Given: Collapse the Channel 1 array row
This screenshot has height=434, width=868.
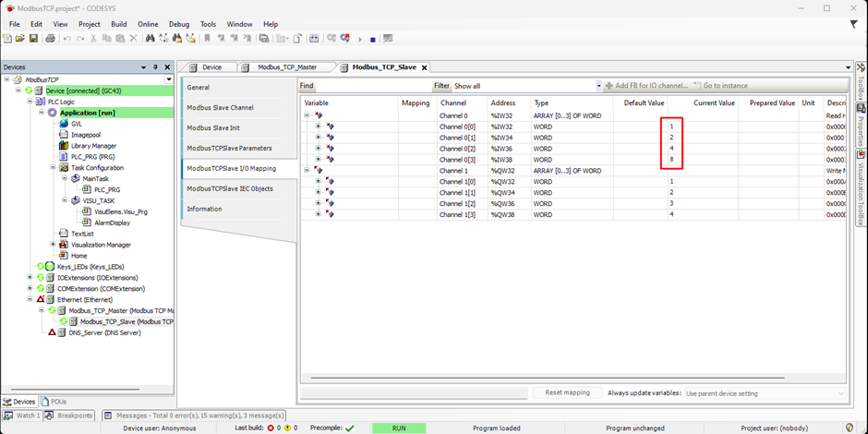Looking at the screenshot, I should (x=307, y=171).
